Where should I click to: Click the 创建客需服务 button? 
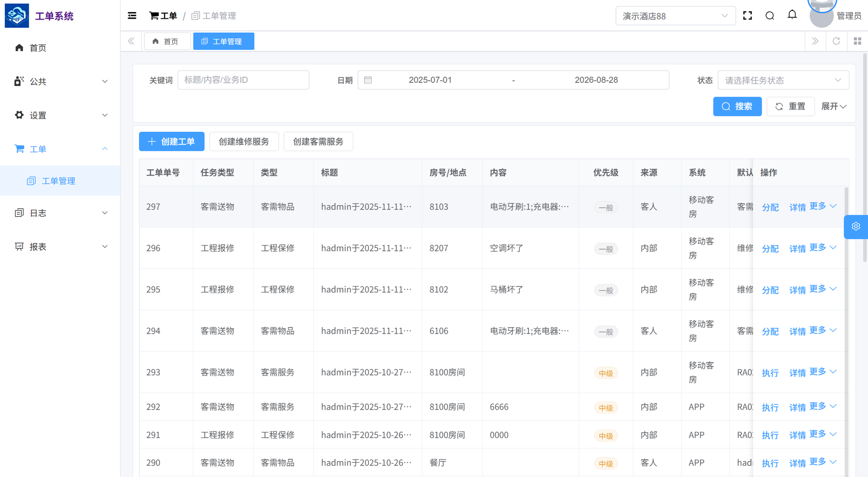(x=318, y=141)
